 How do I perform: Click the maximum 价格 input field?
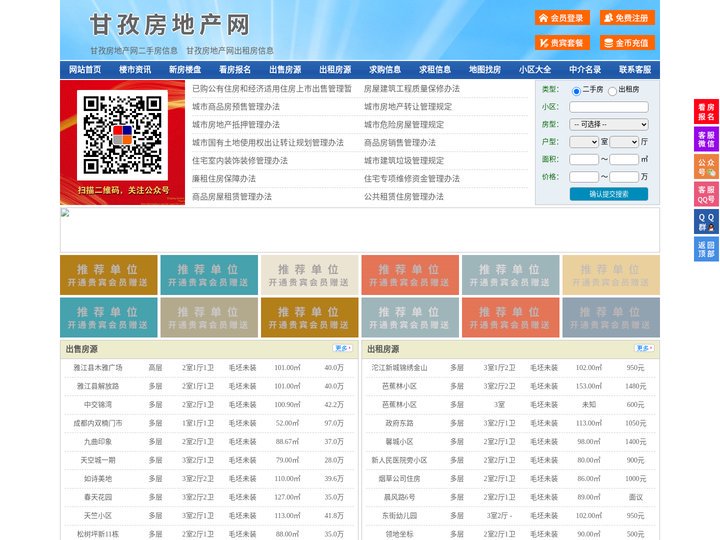click(x=624, y=177)
